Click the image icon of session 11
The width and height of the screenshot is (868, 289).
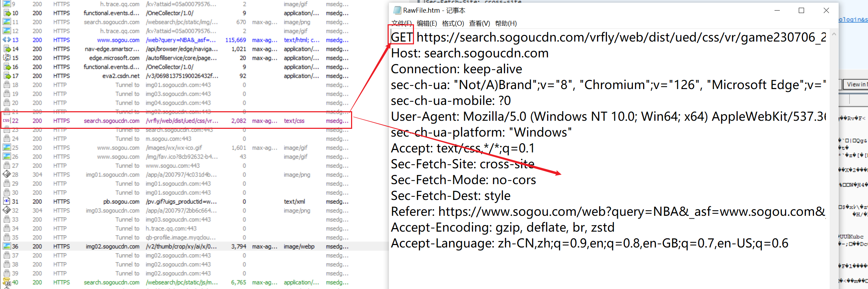point(7,22)
